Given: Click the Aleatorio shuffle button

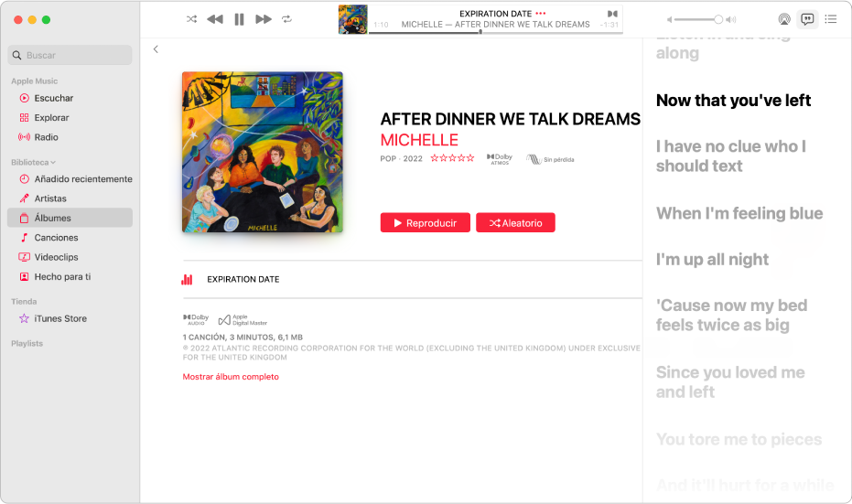Looking at the screenshot, I should coord(515,222).
